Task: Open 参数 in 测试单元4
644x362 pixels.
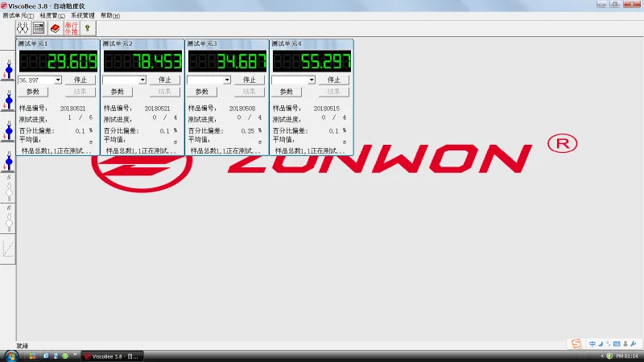Action: tap(287, 92)
